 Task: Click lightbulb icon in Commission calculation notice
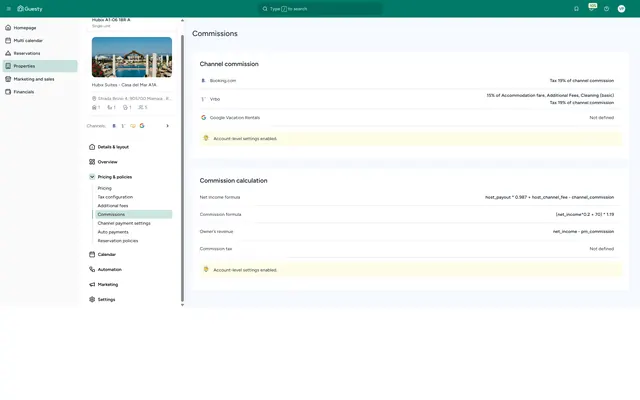206,270
